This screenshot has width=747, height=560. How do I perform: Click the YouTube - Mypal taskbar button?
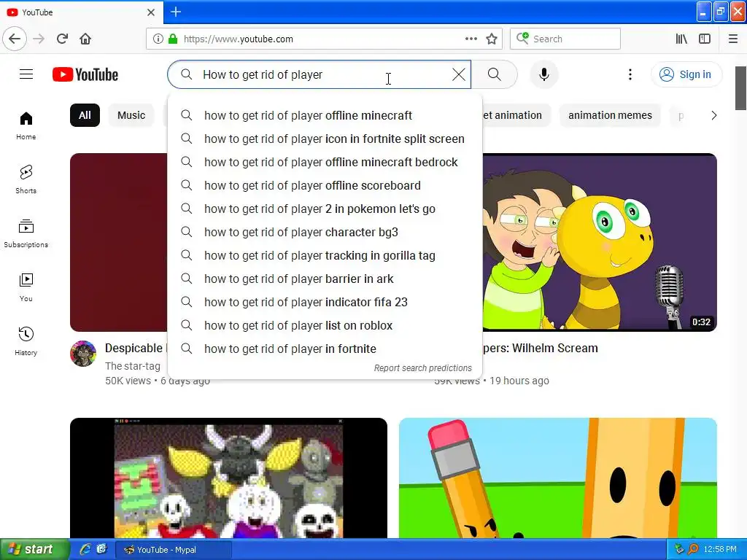point(174,550)
